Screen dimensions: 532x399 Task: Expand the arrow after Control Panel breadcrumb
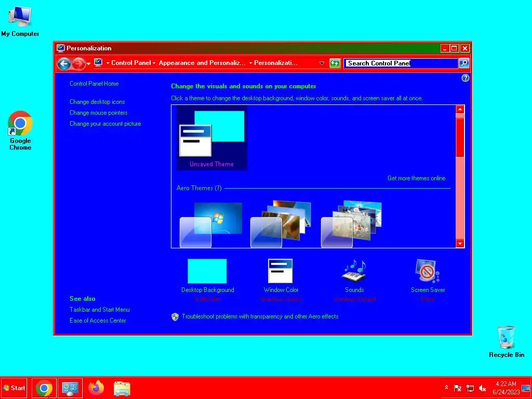point(154,63)
